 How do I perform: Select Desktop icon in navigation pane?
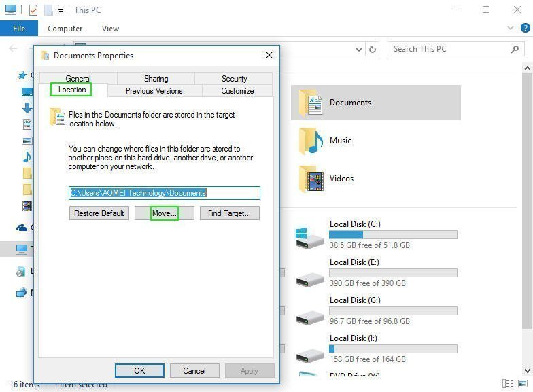[x=27, y=91]
